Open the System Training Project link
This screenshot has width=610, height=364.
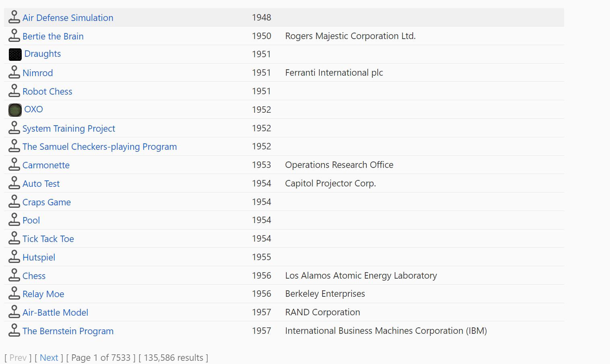click(69, 128)
